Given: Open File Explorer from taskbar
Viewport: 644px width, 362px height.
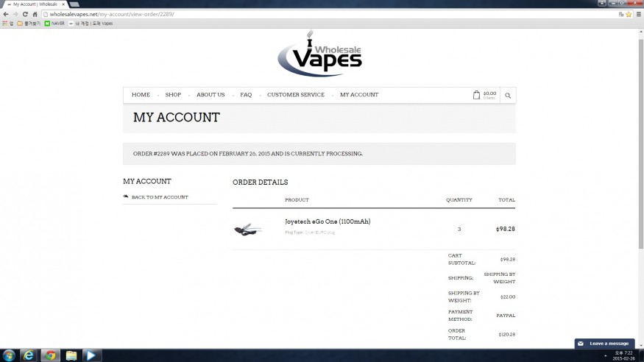Looking at the screenshot, I should tap(71, 355).
